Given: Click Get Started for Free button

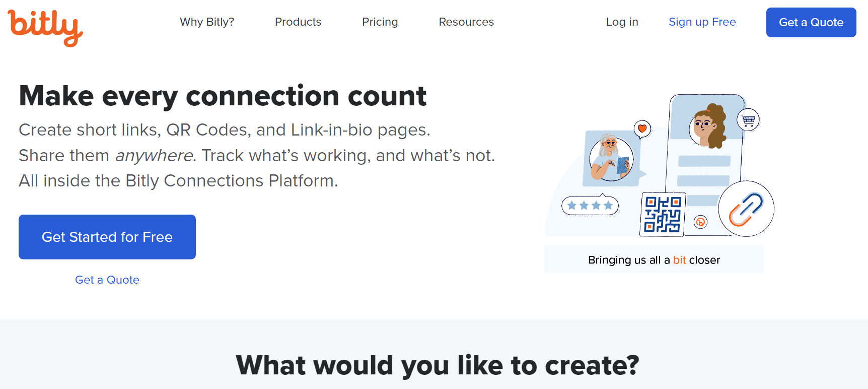Looking at the screenshot, I should coord(107,237).
